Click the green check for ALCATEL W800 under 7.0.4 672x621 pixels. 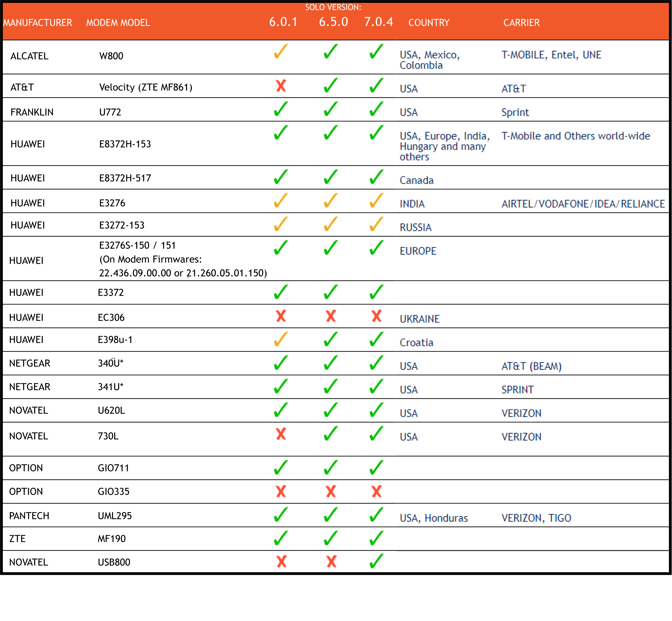(x=376, y=51)
